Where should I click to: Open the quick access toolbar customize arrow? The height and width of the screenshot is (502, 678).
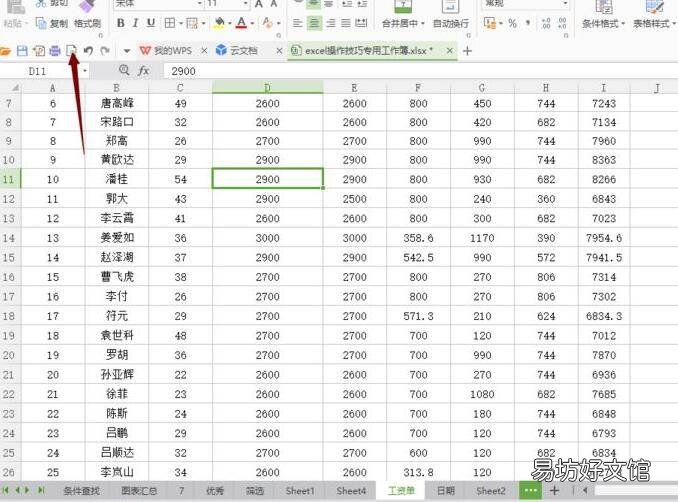pyautogui.click(x=126, y=51)
